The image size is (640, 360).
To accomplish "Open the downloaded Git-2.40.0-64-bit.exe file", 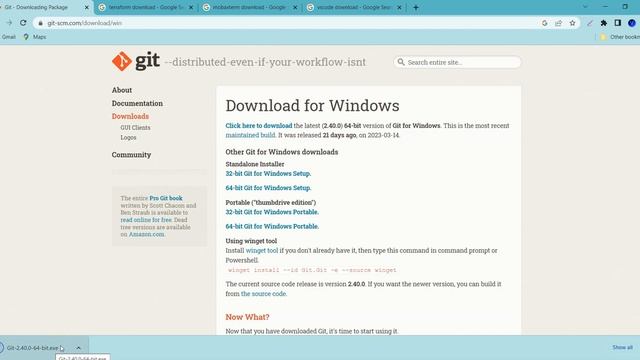I will 33,348.
